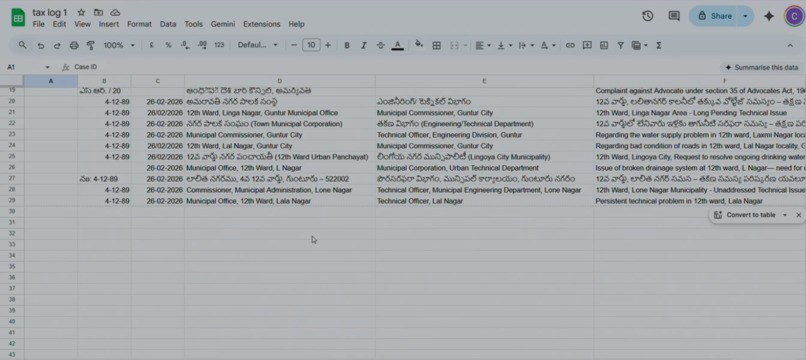Image resolution: width=806 pixels, height=360 pixels.
Task: Increase decimal places
Action: 202,45
